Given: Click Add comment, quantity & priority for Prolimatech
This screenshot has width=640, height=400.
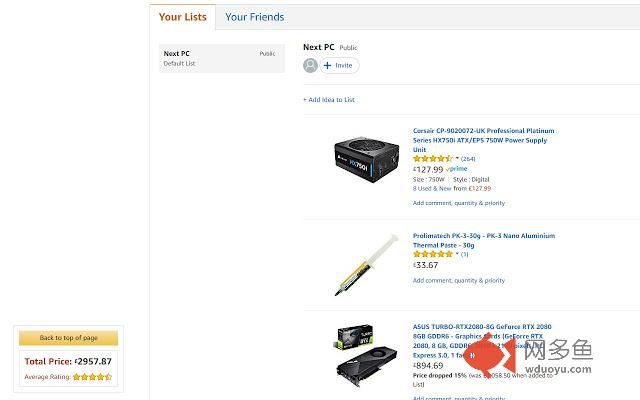Looking at the screenshot, I should (458, 281).
